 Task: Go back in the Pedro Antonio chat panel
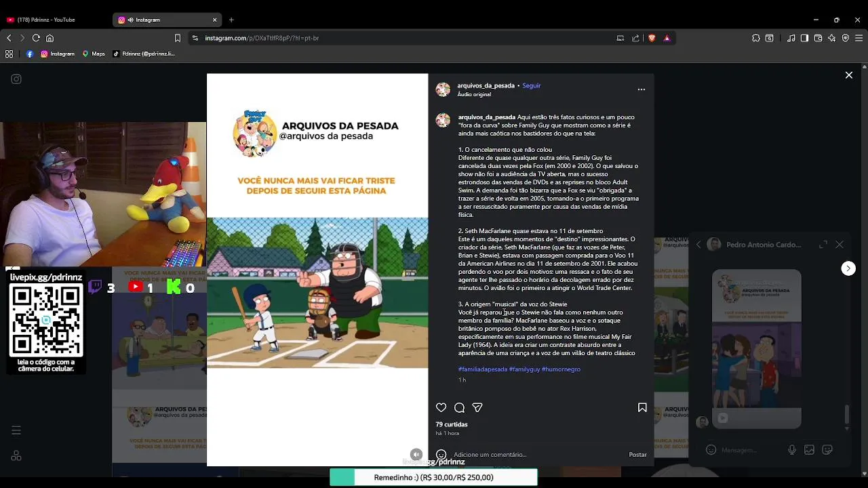tap(698, 245)
